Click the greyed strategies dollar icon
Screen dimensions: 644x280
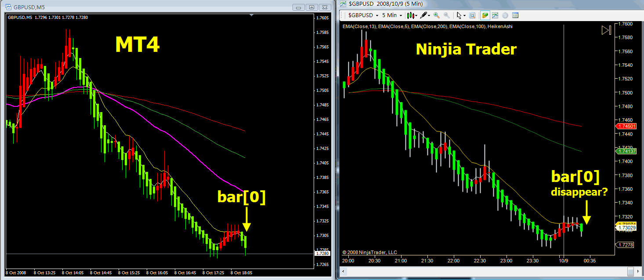pyautogui.click(x=505, y=15)
